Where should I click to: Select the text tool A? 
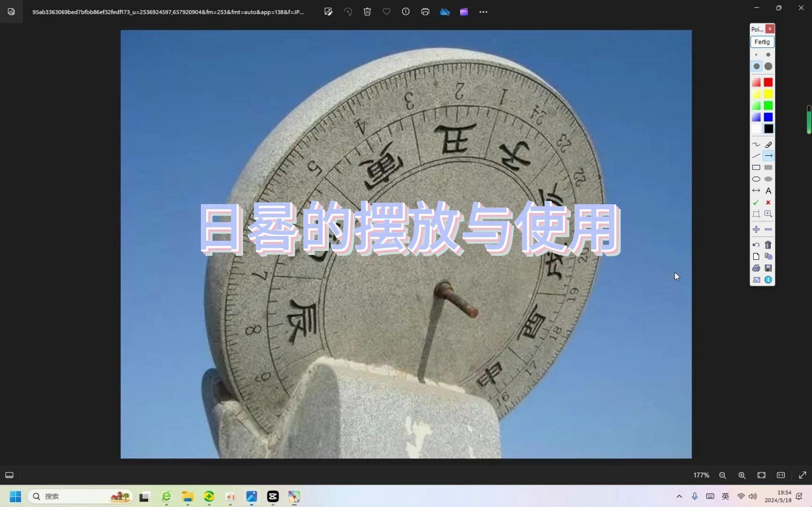coord(768,191)
